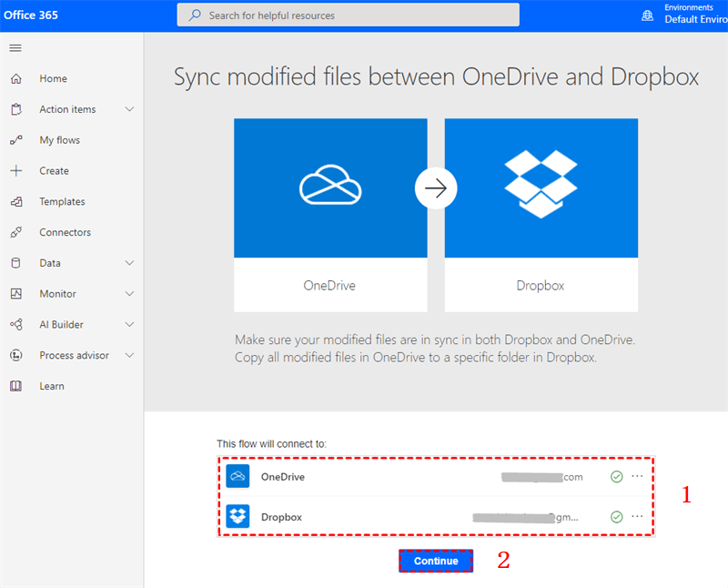Click the Dropbox account email text
The height and width of the screenshot is (588, 728).
(526, 517)
